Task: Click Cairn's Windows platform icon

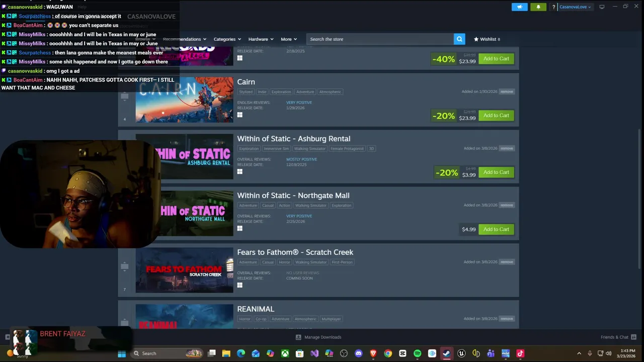Action: click(x=240, y=115)
